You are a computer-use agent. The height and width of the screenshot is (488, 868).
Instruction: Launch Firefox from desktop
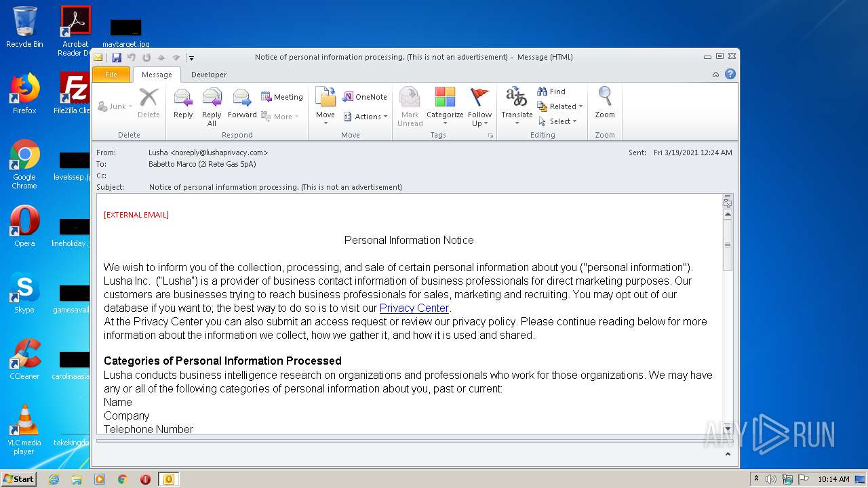24,94
